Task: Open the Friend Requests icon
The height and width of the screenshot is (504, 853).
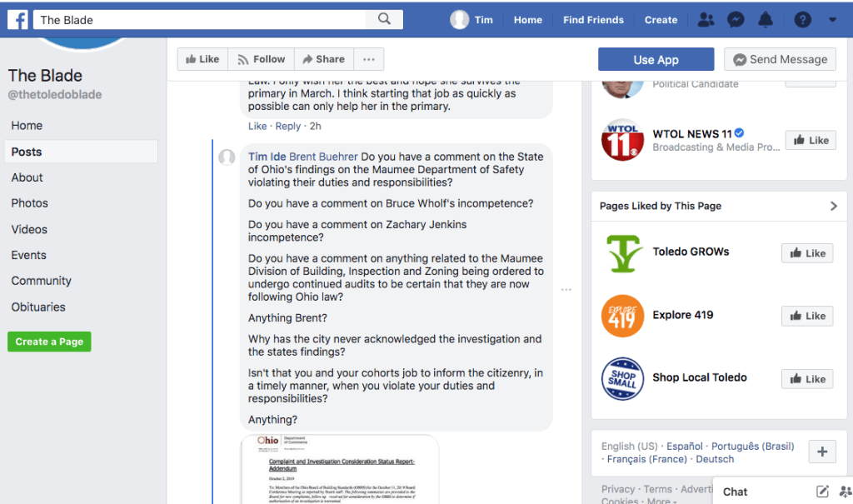Action: [x=706, y=20]
